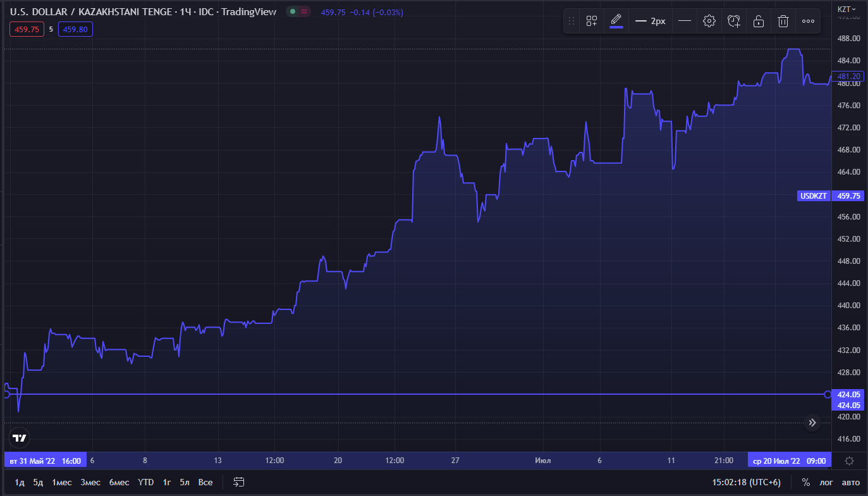Toggle the market status indicator pill

pos(297,11)
